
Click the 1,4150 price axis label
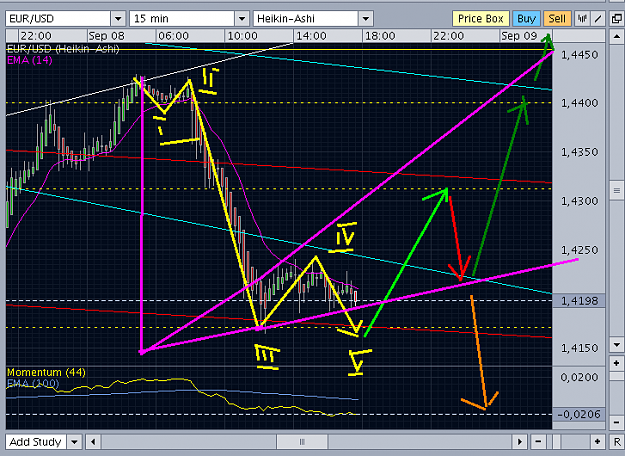pyautogui.click(x=580, y=348)
